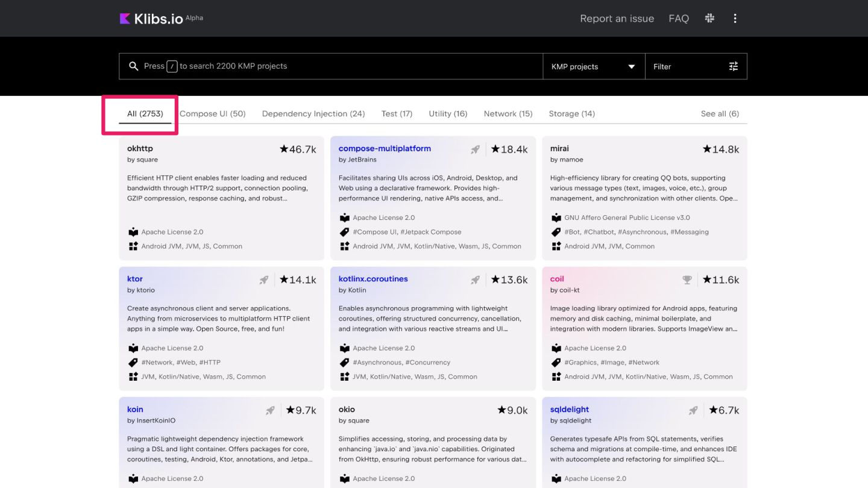Open the compose-multiplatform project link

pyautogui.click(x=385, y=148)
